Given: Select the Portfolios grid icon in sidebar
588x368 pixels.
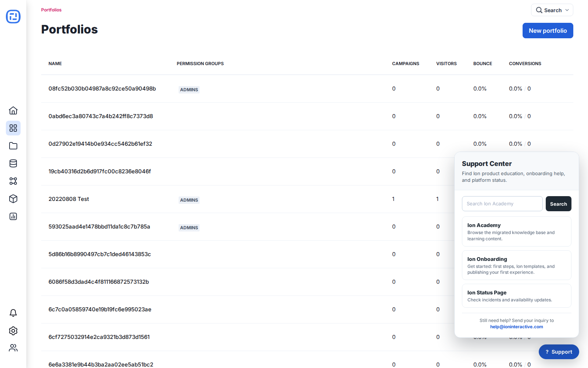Looking at the screenshot, I should pyautogui.click(x=13, y=128).
